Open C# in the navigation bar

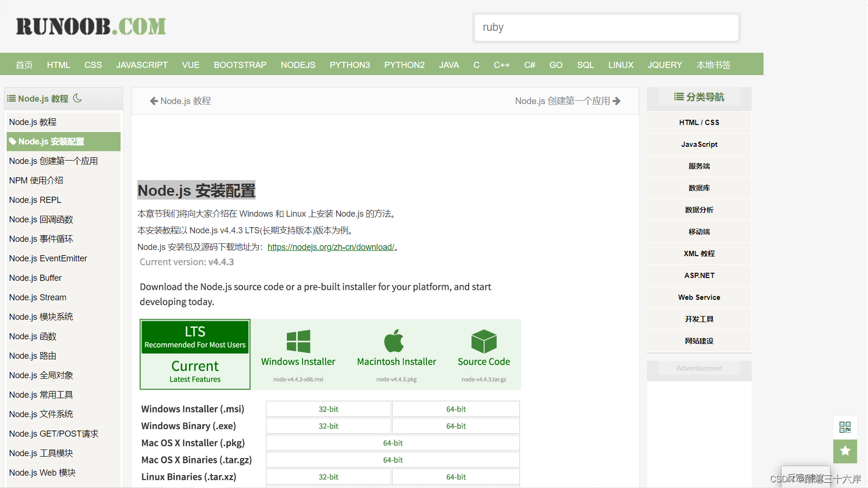coord(529,65)
